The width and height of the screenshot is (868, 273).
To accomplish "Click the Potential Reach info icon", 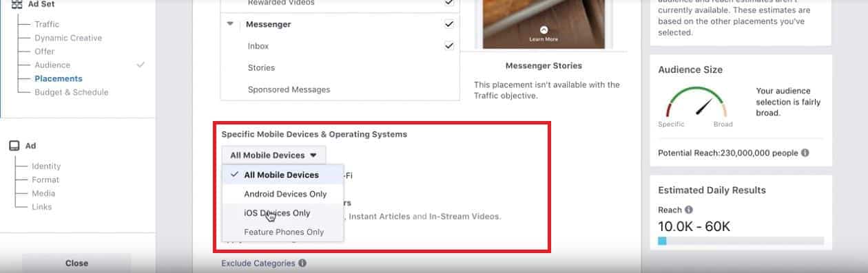I will [x=805, y=153].
